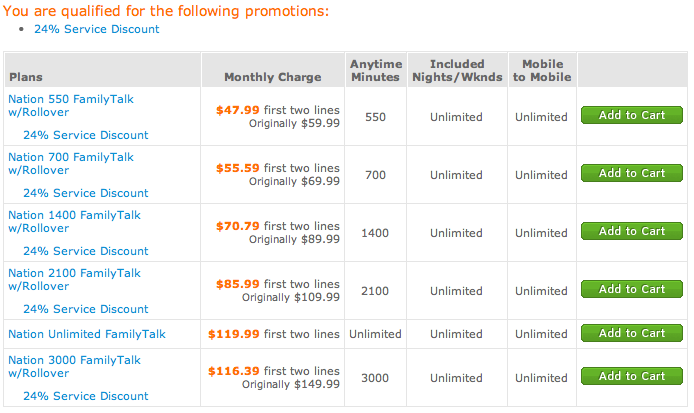View the 24% Service Discount under Nation 700

click(x=85, y=193)
